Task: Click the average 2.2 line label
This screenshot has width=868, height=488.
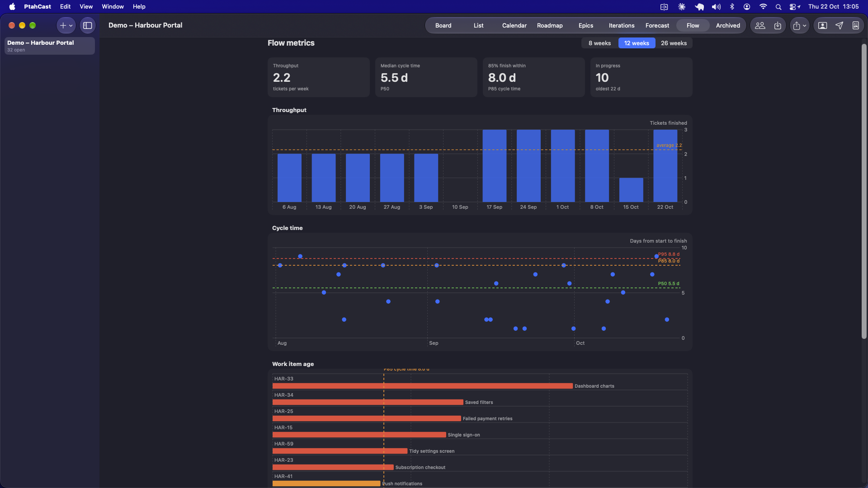Action: click(x=669, y=145)
